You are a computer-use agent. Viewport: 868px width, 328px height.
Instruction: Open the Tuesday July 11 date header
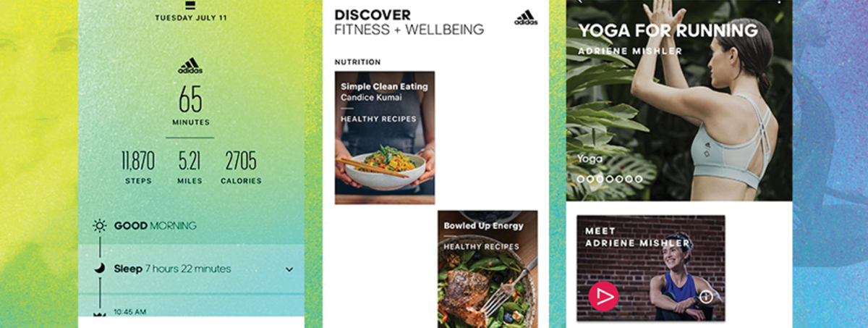click(x=190, y=17)
